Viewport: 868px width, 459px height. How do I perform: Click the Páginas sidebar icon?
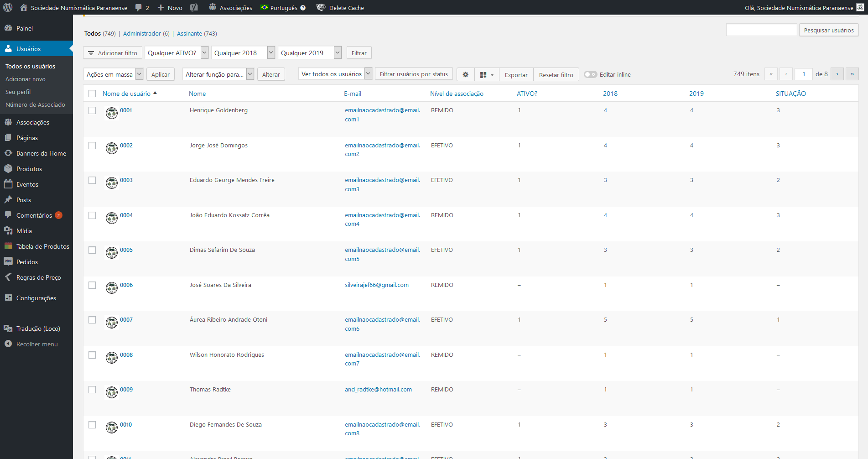(8, 137)
